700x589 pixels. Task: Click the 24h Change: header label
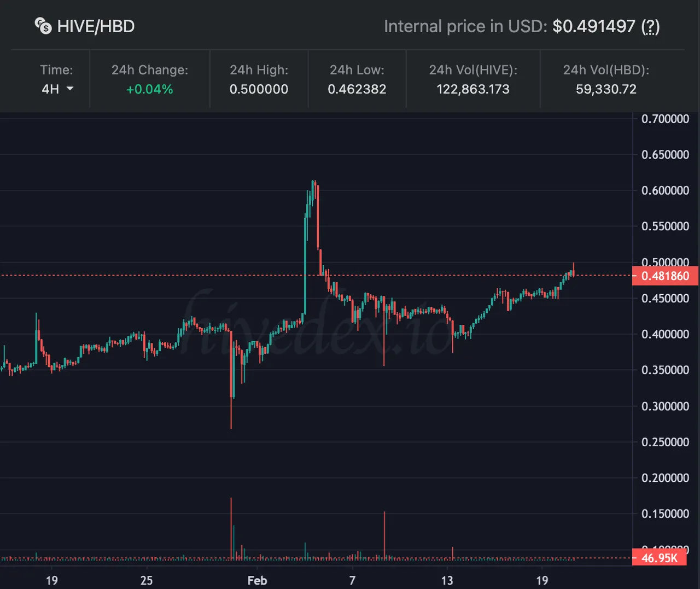tap(150, 70)
